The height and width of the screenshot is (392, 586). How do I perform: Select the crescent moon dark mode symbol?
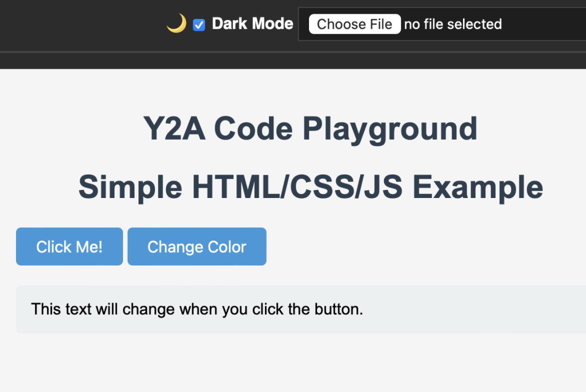coord(176,23)
